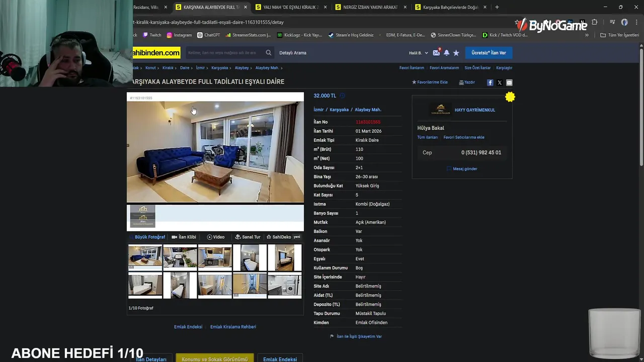644x362 pixels.
Task: Expand Halil B. account dropdown
Action: click(419, 53)
